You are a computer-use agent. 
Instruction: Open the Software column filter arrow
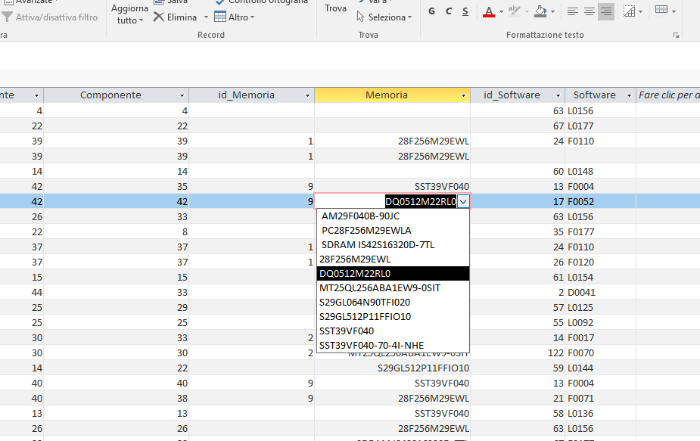(629, 96)
